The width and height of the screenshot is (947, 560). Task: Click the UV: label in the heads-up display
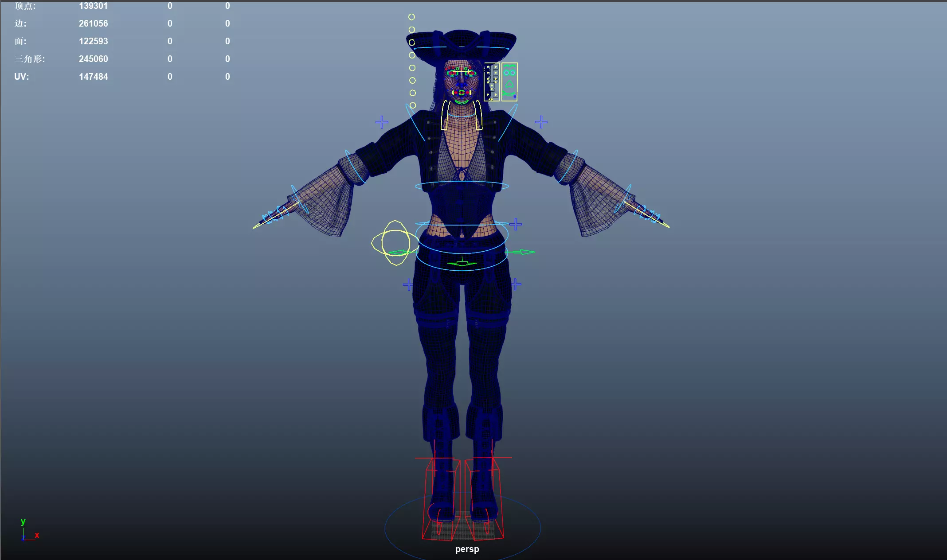(x=21, y=77)
